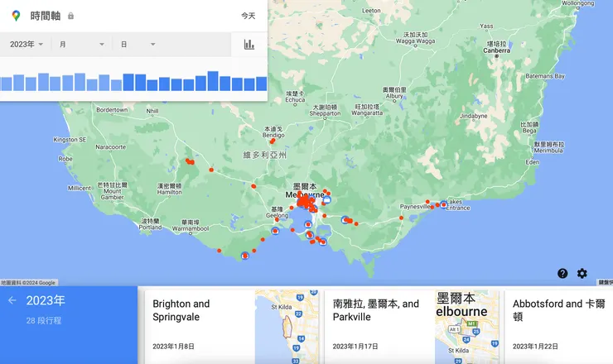Click the 時間軸 title
This screenshot has height=364, width=613.
pos(46,16)
